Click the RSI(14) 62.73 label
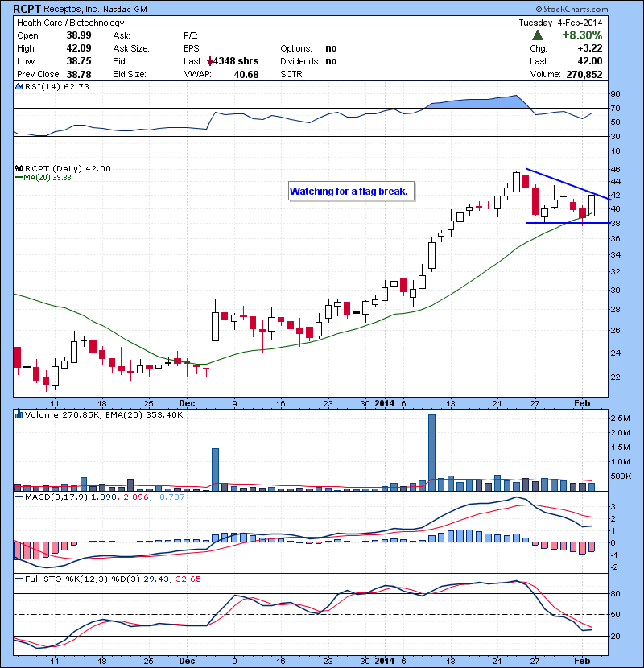The image size is (644, 668). 57,86
